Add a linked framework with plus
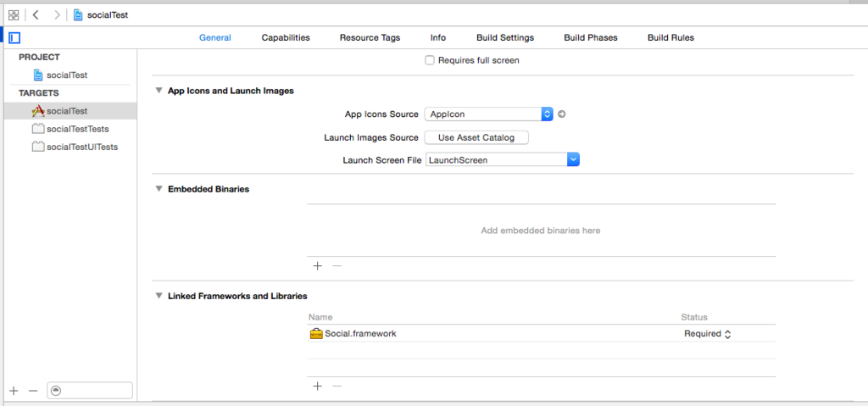 [x=317, y=386]
